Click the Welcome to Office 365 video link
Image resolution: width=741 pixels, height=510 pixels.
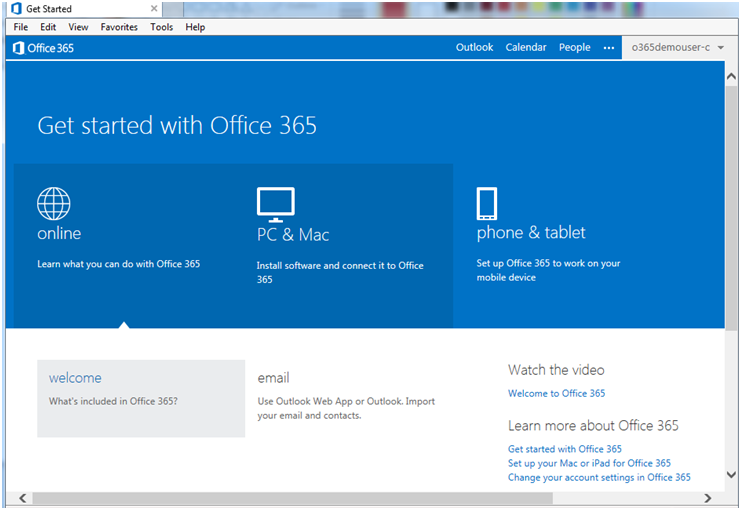556,394
